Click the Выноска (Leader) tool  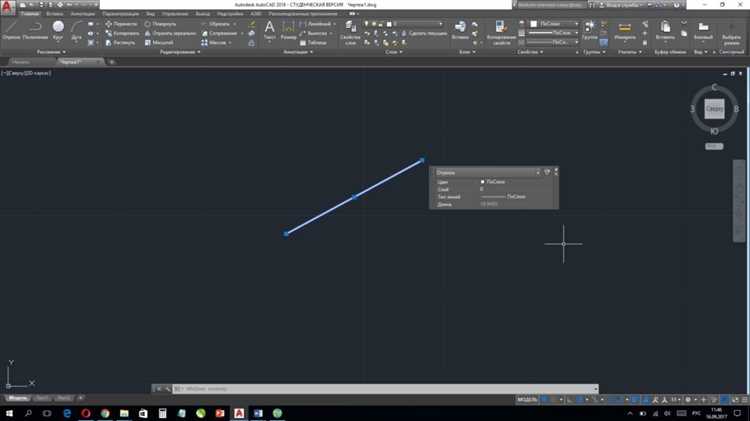tap(313, 33)
